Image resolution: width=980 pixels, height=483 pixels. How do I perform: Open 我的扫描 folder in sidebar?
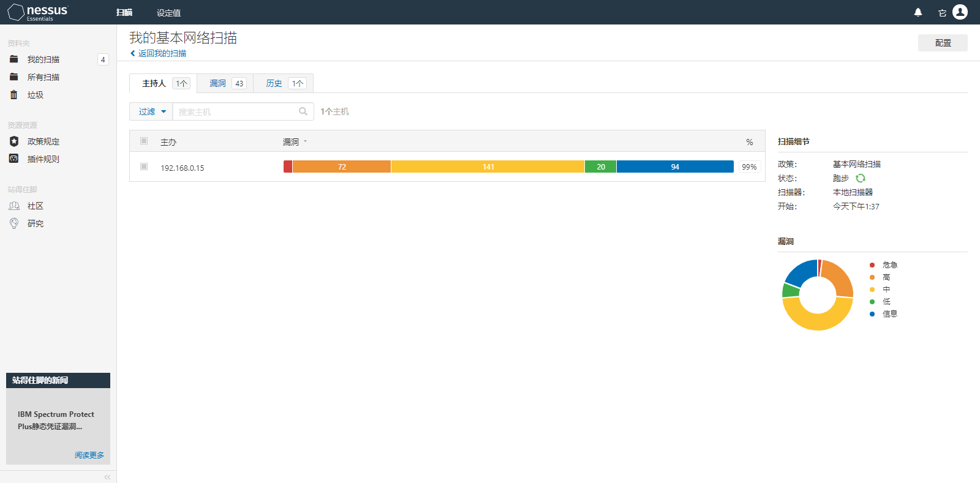coord(43,59)
